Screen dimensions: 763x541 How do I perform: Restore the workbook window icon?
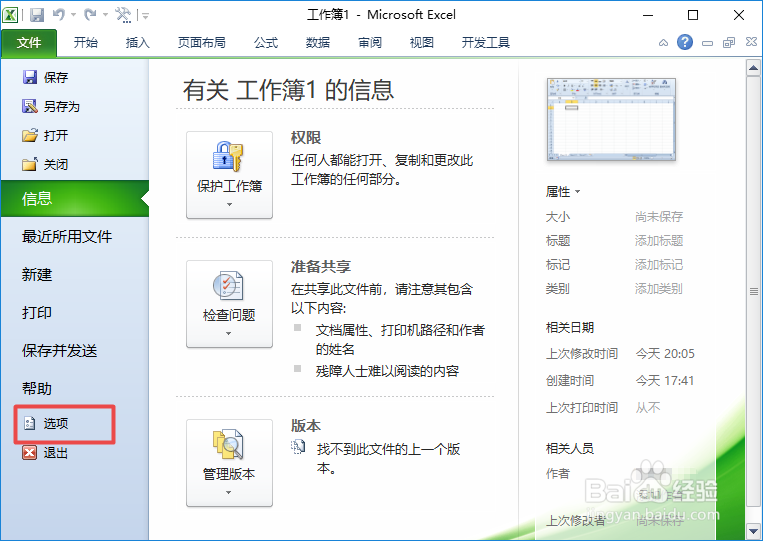click(729, 43)
